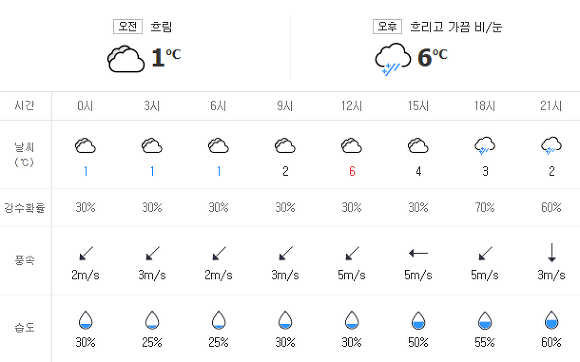
Task: Click the 15시 humidity droplet icon
Action: point(418,320)
